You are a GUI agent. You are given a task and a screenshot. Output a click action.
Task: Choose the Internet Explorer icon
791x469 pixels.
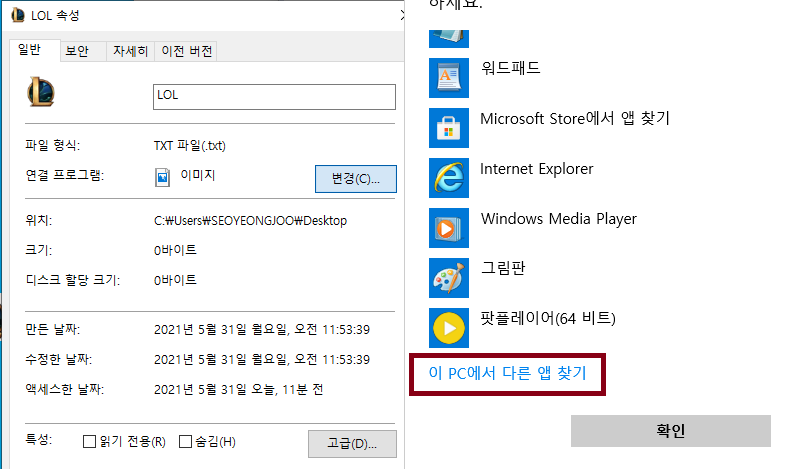(x=448, y=178)
